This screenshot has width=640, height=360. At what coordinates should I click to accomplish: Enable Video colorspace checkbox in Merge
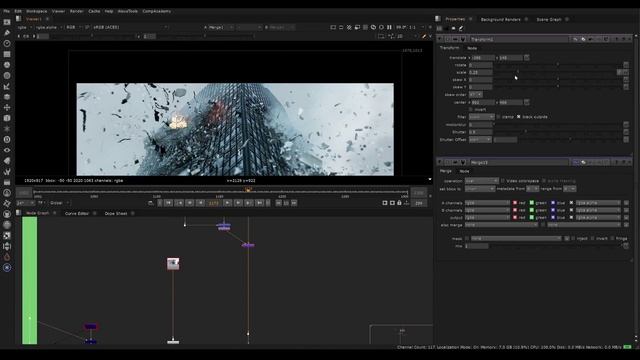[502, 181]
